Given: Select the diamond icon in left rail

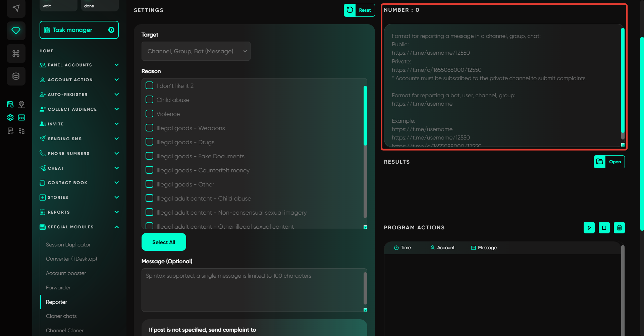Looking at the screenshot, I should pyautogui.click(x=16, y=31).
